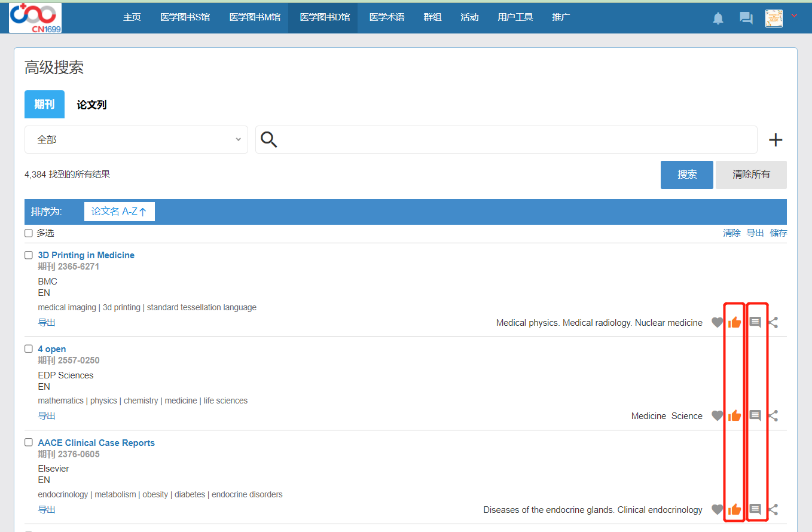Screen dimensions: 812x532
Task: Export the 4 open entry via 导出
Action: pos(47,416)
